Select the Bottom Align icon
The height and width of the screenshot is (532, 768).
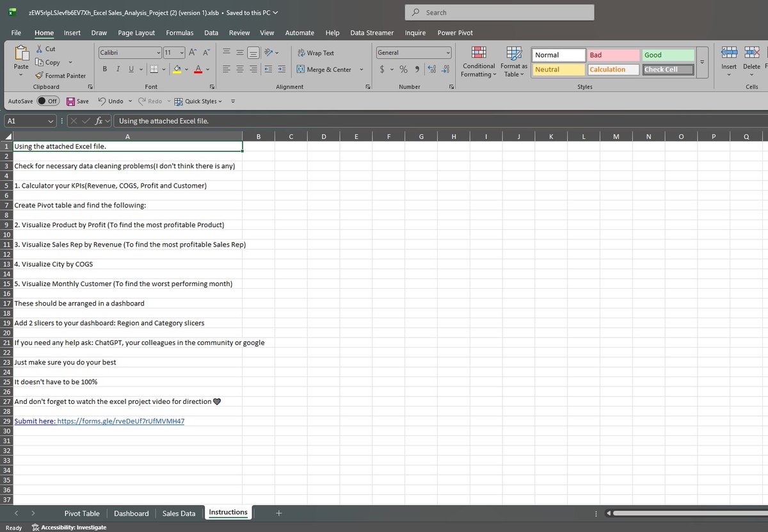click(253, 52)
